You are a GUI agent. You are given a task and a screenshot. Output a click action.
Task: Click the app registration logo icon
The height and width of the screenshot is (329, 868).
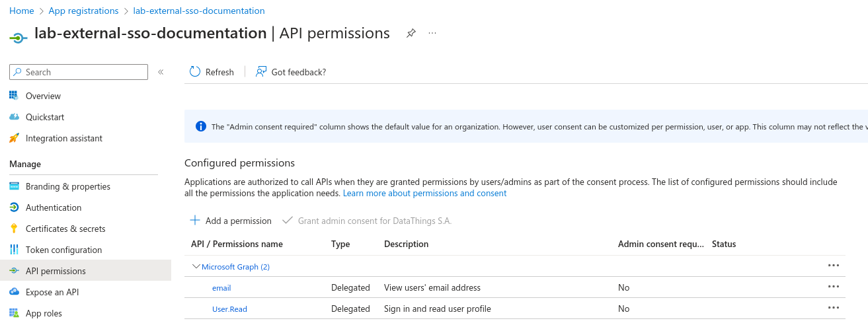[19, 38]
